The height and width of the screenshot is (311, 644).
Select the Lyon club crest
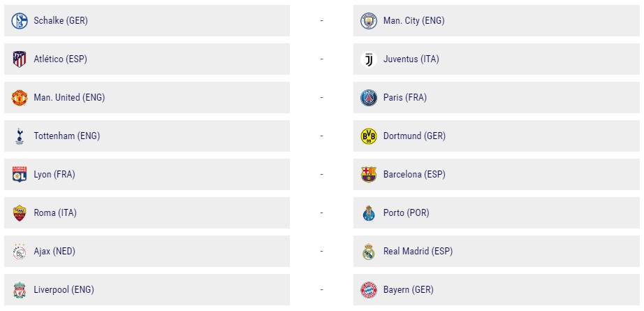pos(20,175)
